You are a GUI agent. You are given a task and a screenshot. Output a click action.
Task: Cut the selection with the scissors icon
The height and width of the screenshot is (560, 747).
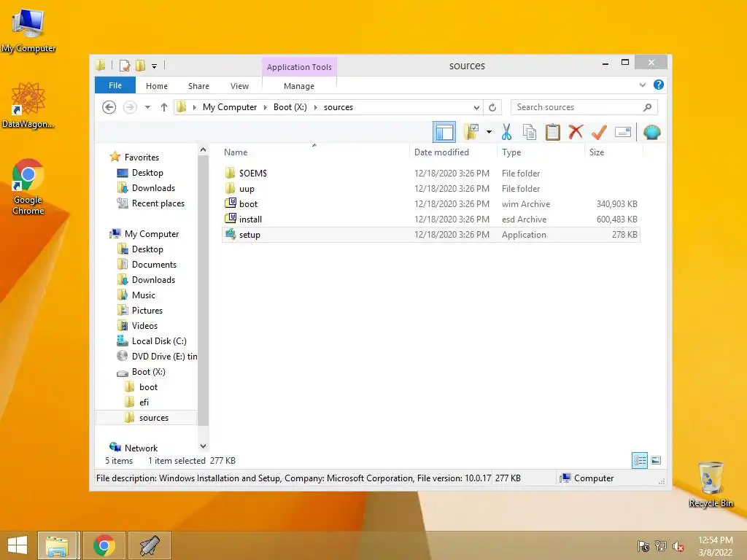click(x=506, y=132)
